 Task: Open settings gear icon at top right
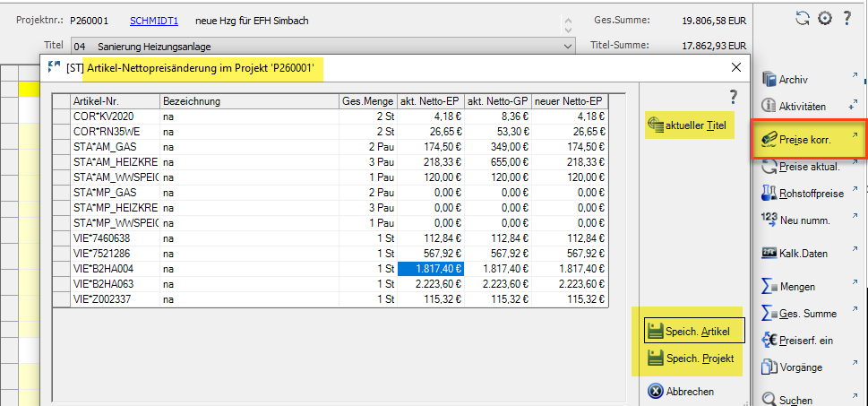click(x=824, y=18)
